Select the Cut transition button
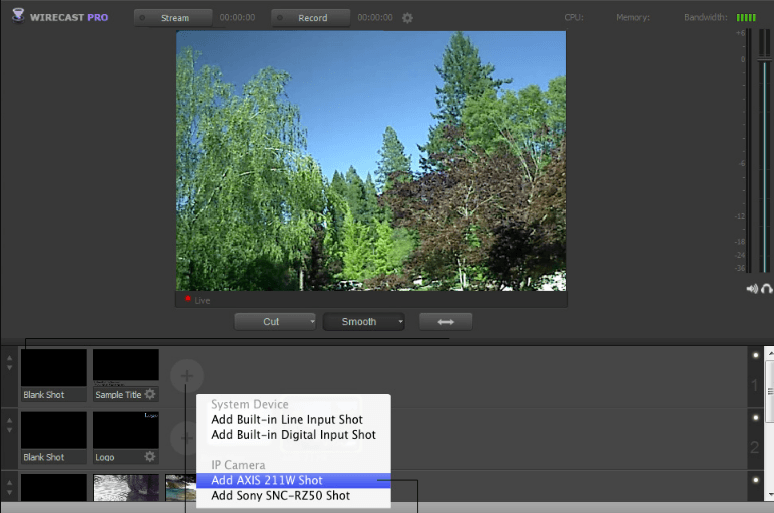 click(271, 321)
